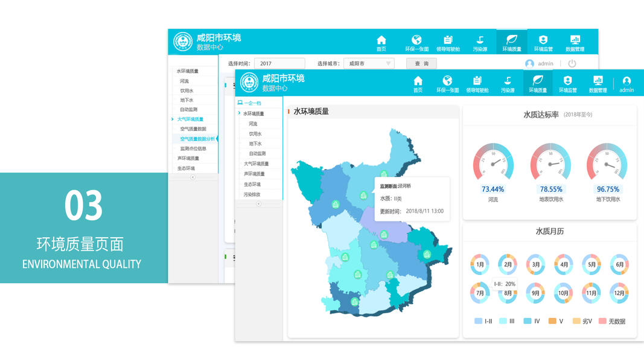Click 领导驾驶舱 icon in back window
The width and height of the screenshot is (644, 362).
click(x=448, y=40)
